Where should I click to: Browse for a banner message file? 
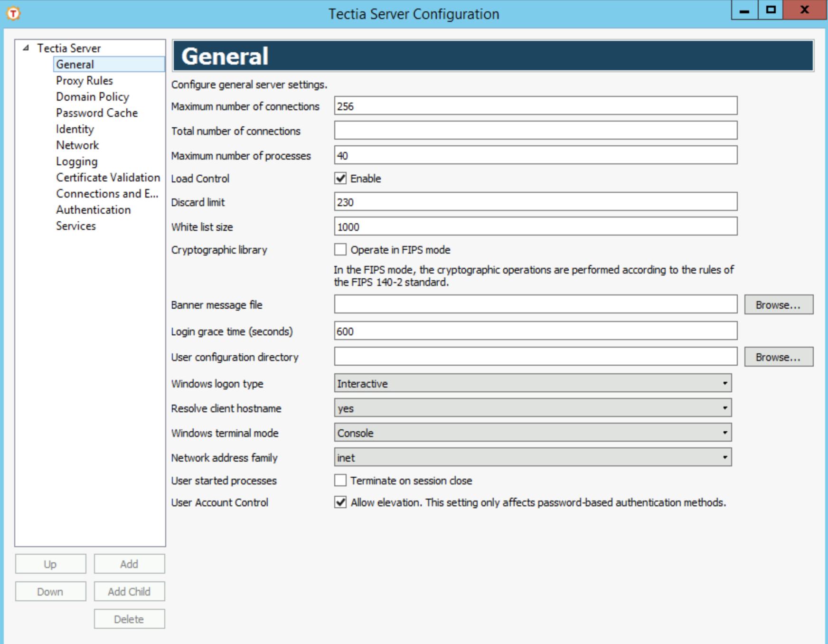778,304
